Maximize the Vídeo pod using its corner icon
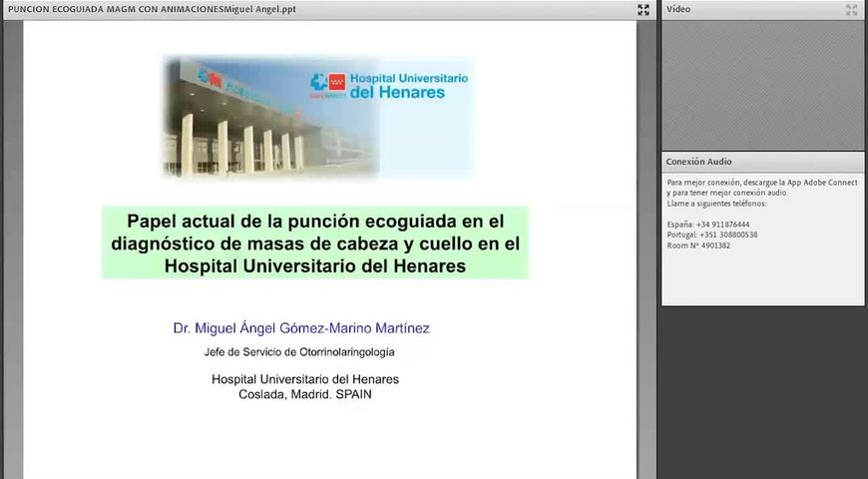868x479 pixels. [851, 9]
